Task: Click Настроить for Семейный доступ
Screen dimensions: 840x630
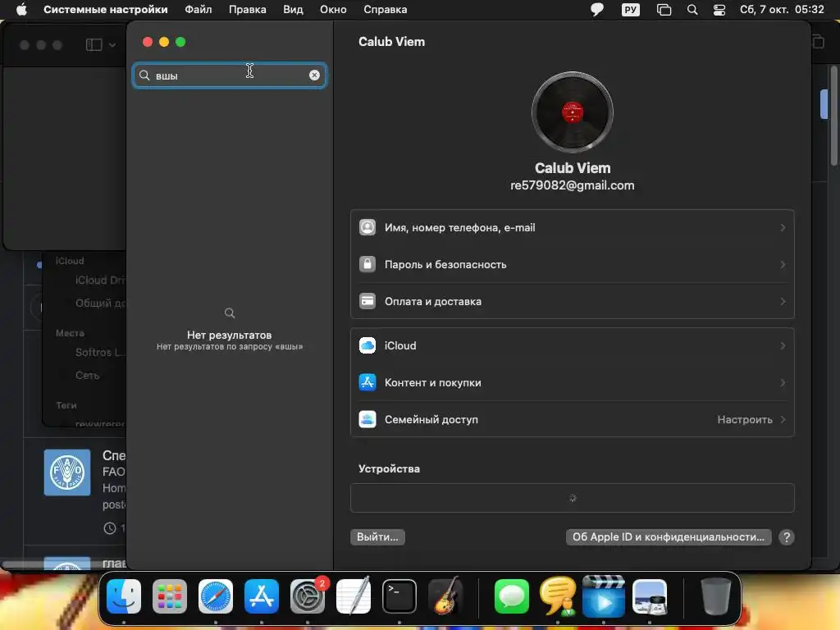Action: coord(745,419)
